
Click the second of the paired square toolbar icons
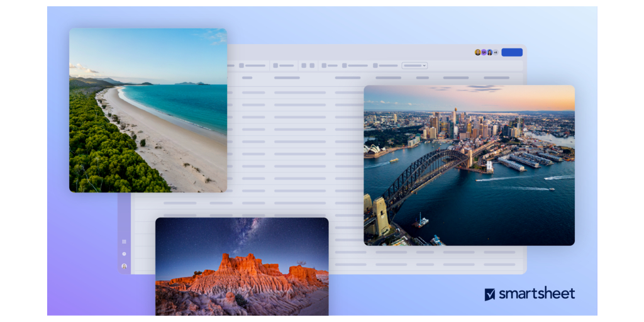pos(312,65)
